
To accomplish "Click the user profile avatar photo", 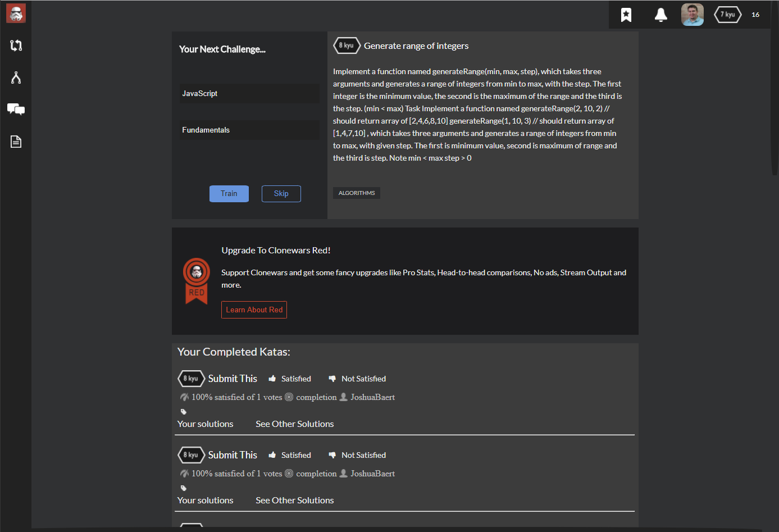I will (692, 15).
